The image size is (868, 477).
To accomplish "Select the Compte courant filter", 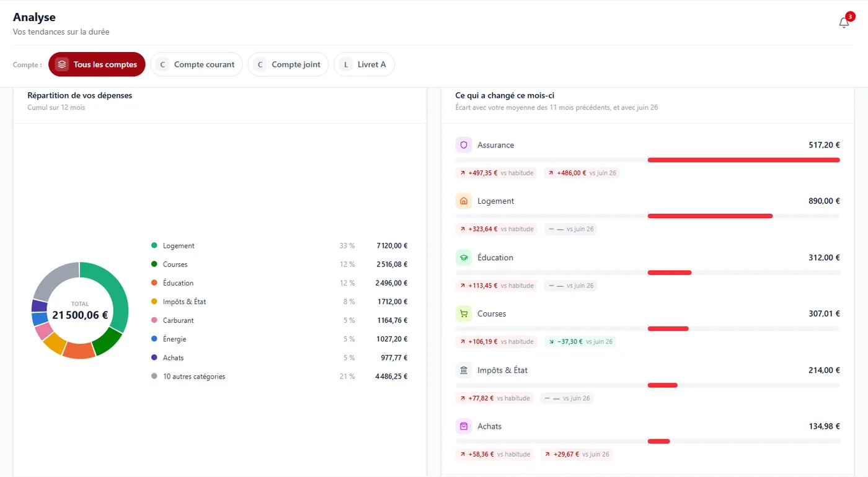I will [x=197, y=64].
